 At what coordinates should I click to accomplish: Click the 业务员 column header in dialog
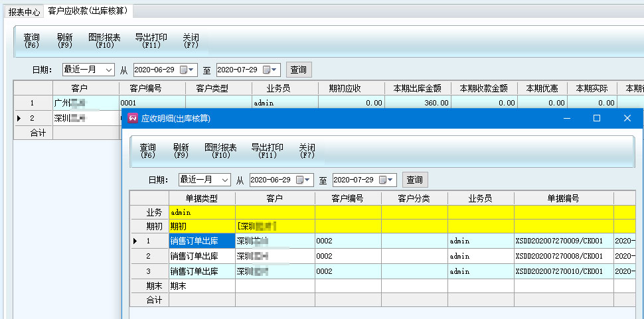pyautogui.click(x=481, y=198)
